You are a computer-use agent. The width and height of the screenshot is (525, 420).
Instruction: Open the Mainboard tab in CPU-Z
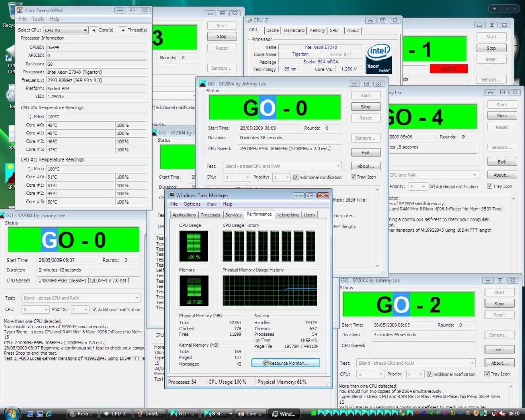click(x=294, y=30)
